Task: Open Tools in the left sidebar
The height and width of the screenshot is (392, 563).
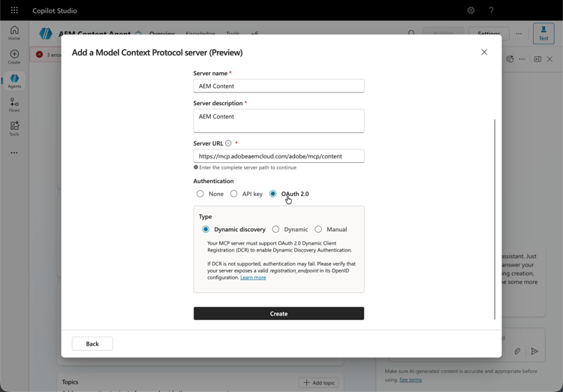Action: click(x=14, y=128)
